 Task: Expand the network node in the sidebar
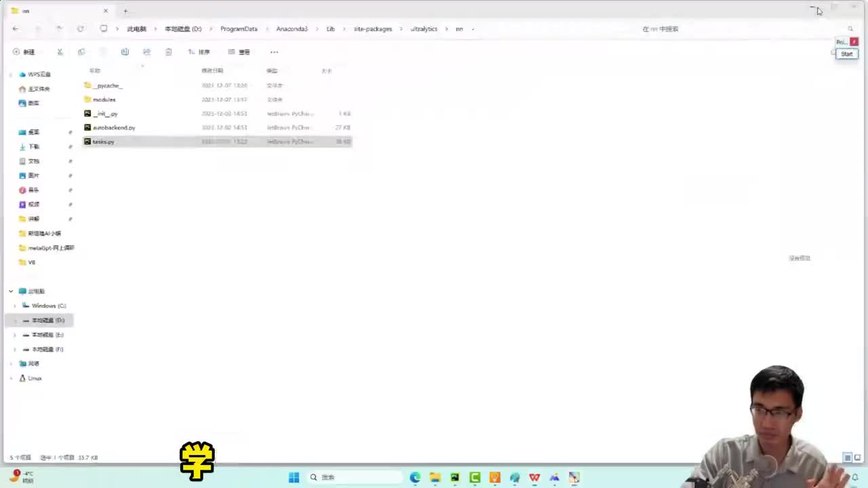pyautogui.click(x=11, y=364)
